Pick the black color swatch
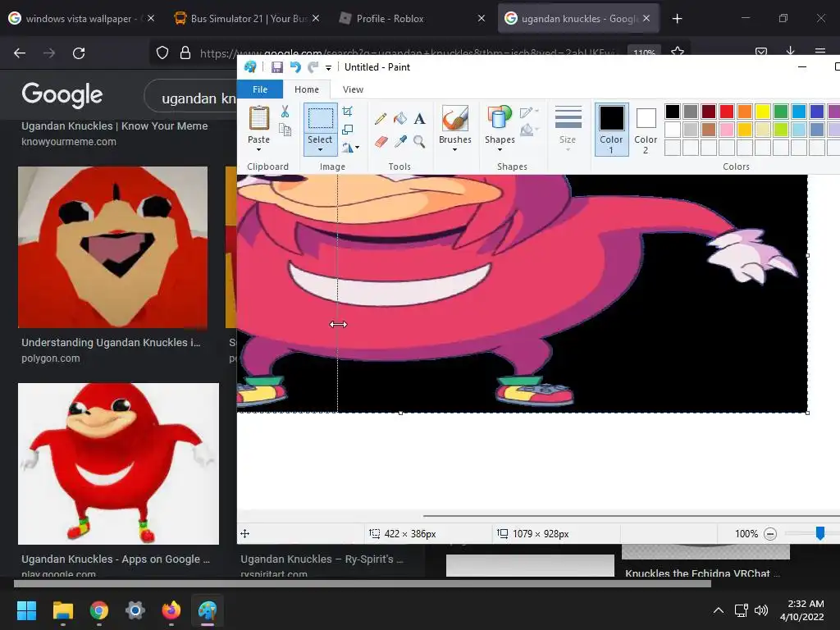 (673, 112)
